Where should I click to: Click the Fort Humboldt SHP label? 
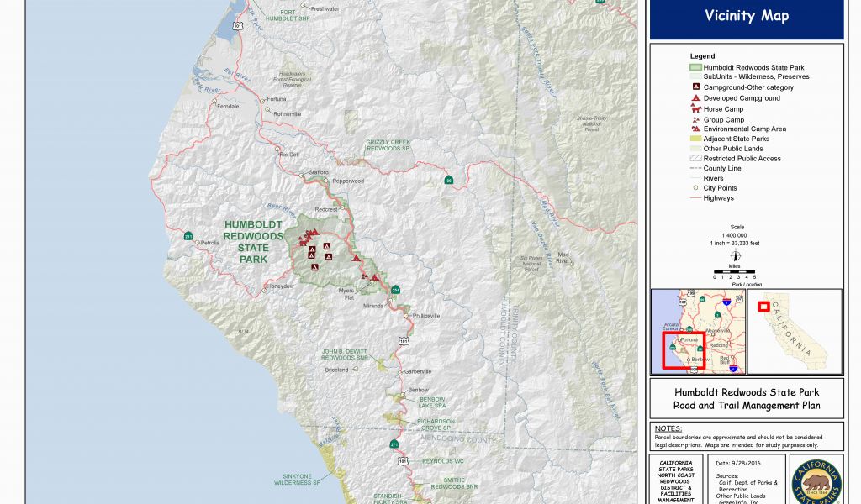pyautogui.click(x=288, y=15)
